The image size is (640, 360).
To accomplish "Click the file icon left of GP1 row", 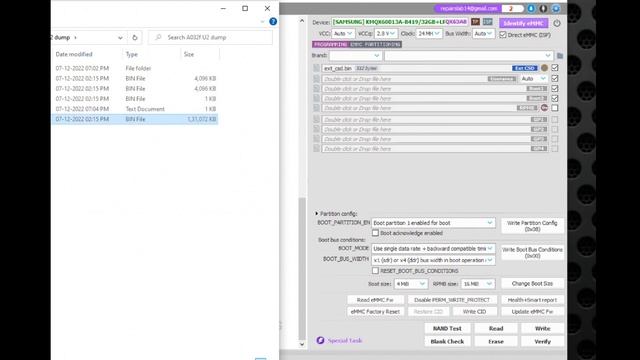I will click(x=316, y=119).
